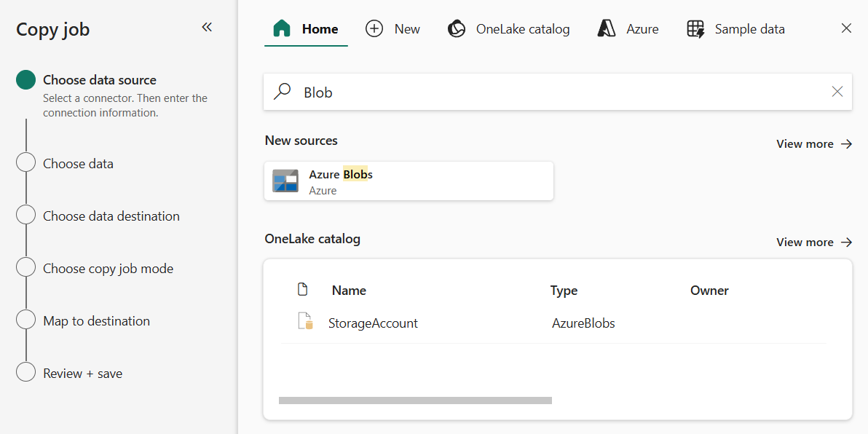Click the New plus icon

pyautogui.click(x=374, y=29)
